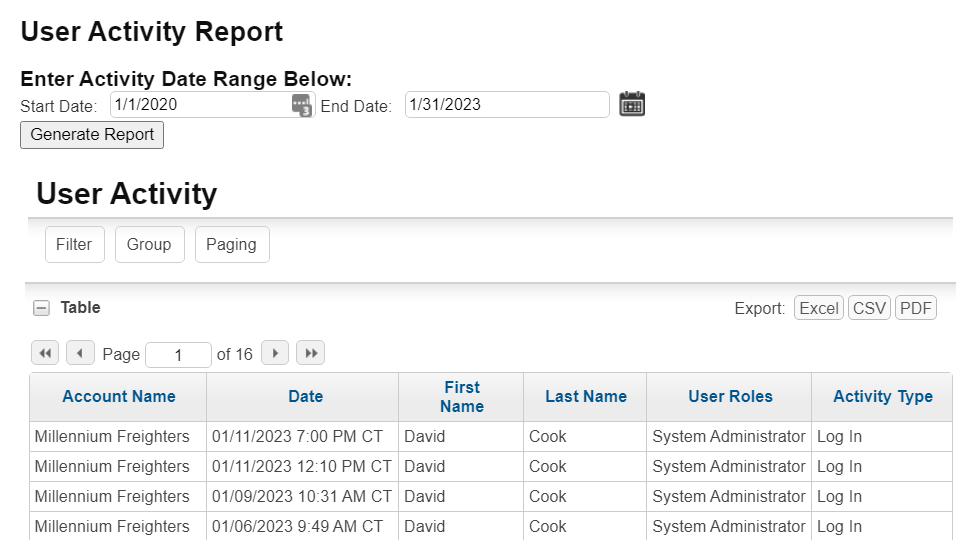Export the table as PDF
This screenshot has height=540, width=975.
915,308
